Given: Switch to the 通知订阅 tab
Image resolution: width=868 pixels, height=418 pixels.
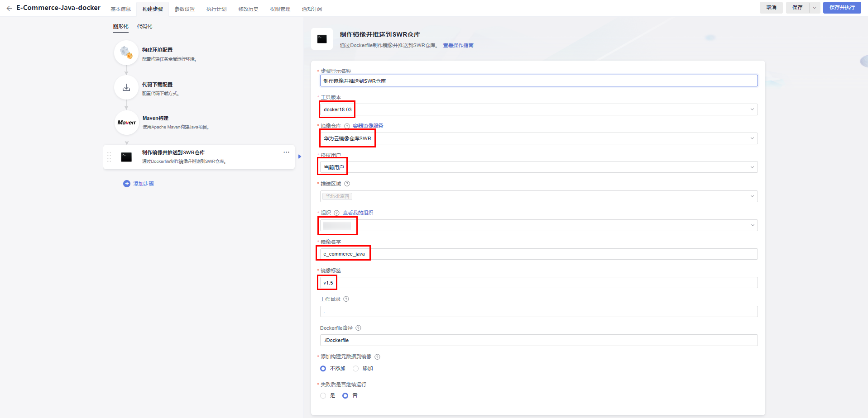Looking at the screenshot, I should pyautogui.click(x=312, y=9).
